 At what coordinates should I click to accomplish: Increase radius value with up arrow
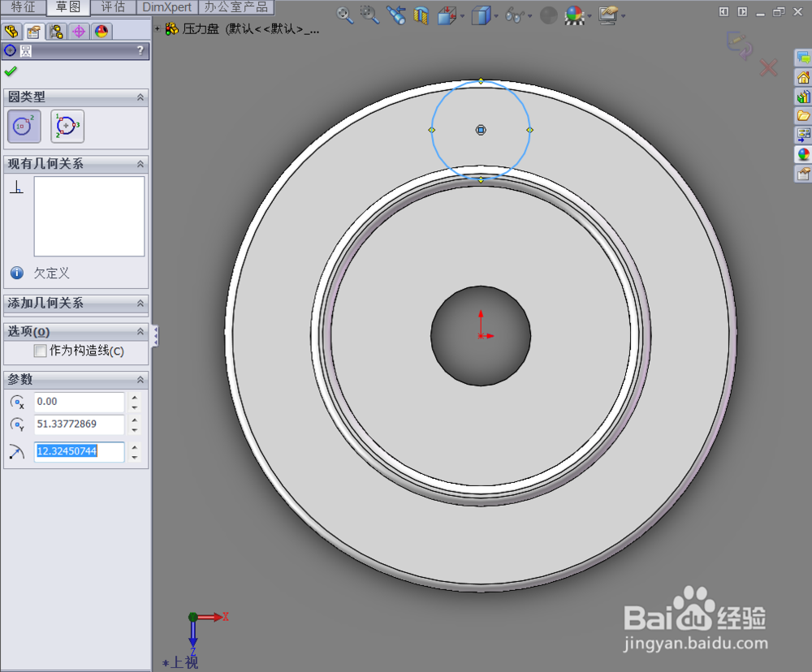click(135, 447)
